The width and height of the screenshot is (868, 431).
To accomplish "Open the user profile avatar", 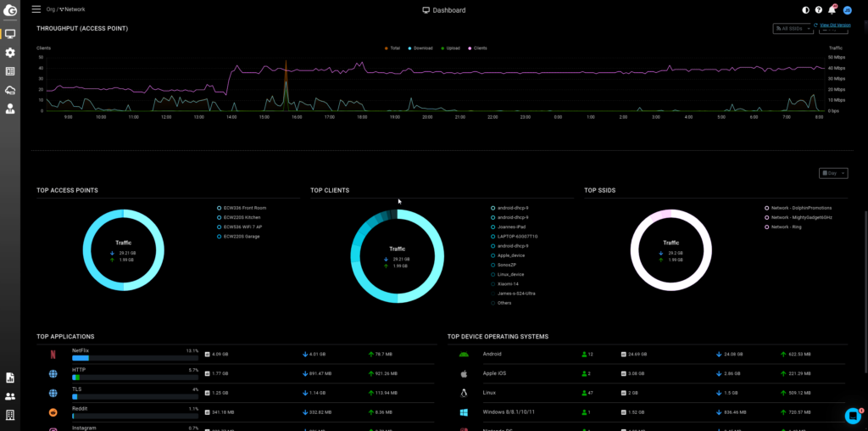I will pos(845,10).
